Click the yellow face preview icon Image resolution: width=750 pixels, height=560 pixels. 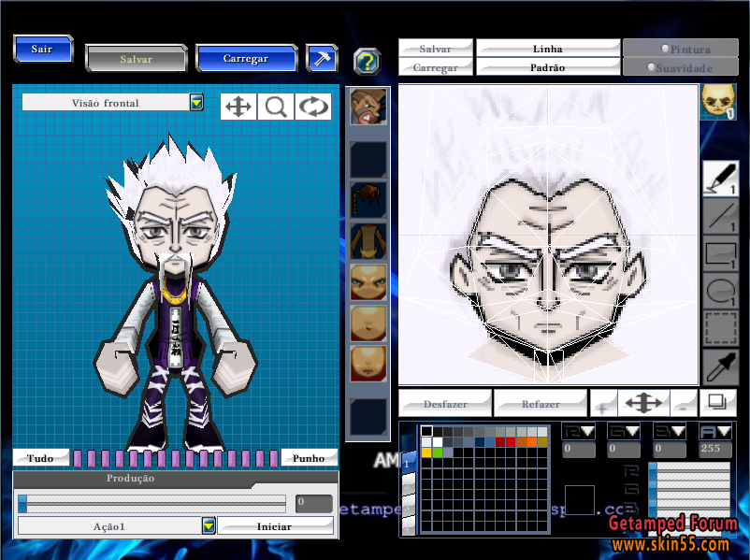(718, 101)
